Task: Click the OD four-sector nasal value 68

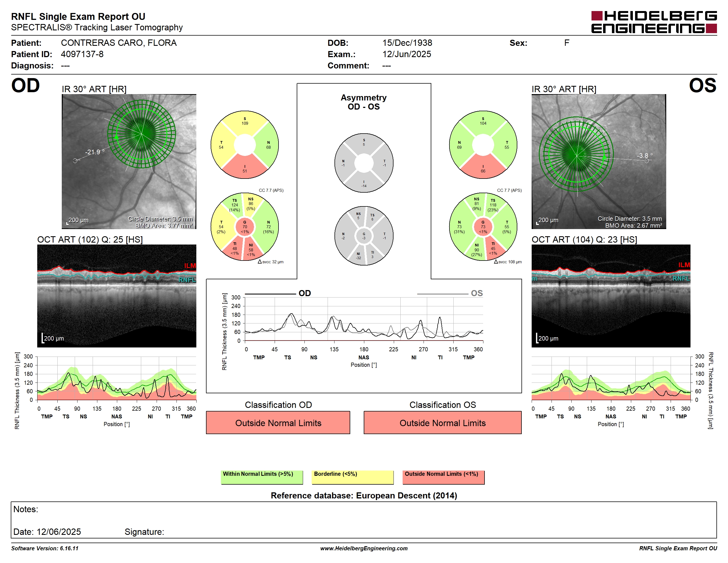Action: click(268, 147)
